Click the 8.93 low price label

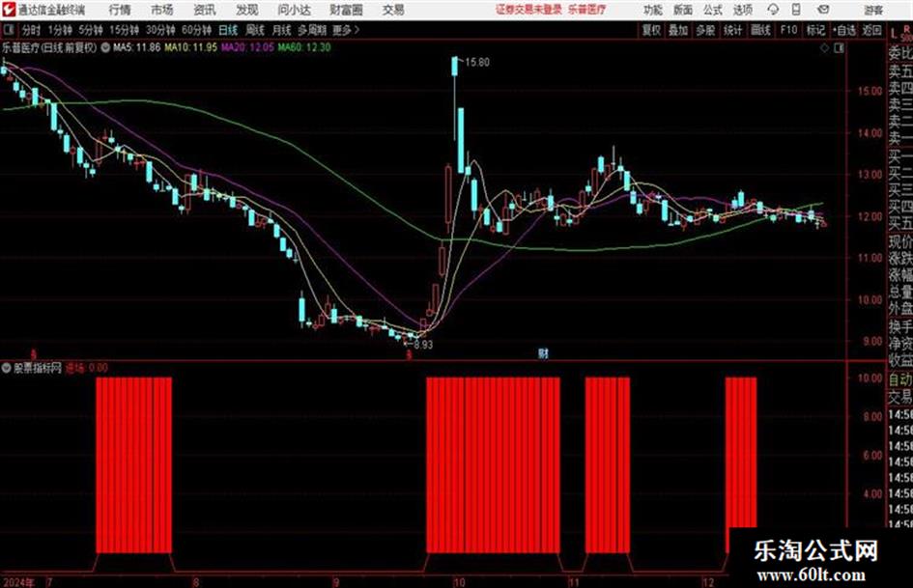[x=423, y=345]
